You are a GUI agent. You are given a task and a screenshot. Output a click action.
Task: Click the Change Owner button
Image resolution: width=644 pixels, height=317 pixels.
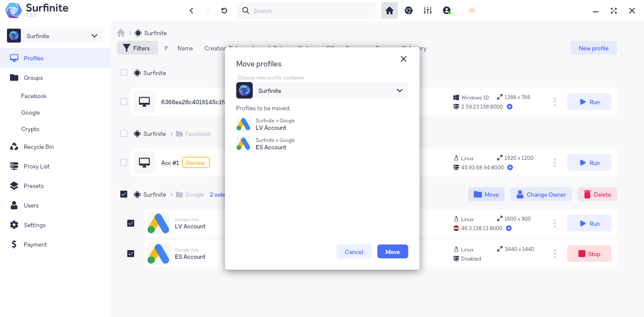pyautogui.click(x=541, y=194)
